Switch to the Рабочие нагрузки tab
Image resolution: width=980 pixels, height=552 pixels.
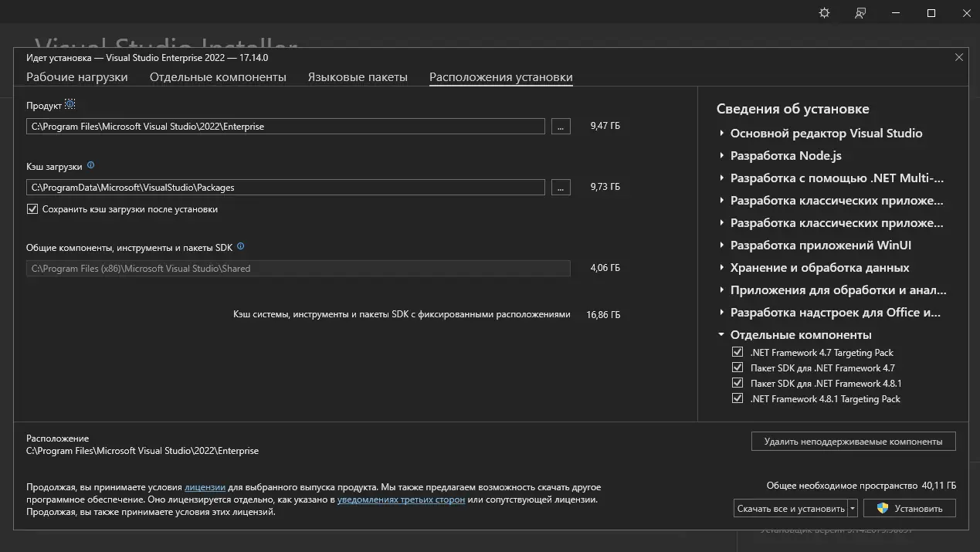(77, 77)
